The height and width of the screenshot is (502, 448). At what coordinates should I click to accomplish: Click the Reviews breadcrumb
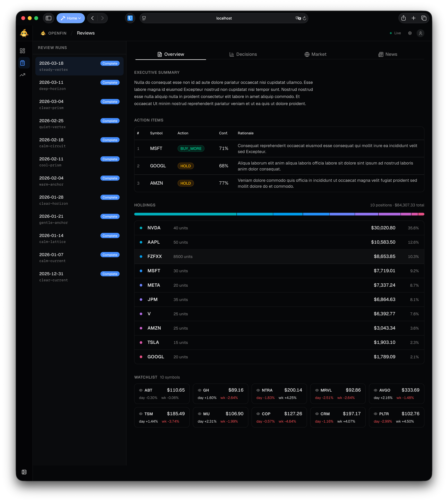pos(86,33)
